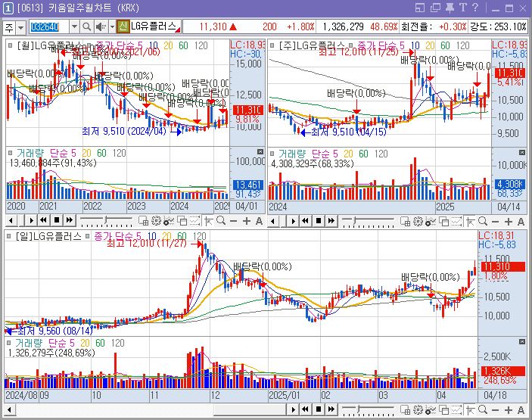Click the LG유플러스 stock name field
Viewport: 532px width, 420px height.
[x=155, y=26]
